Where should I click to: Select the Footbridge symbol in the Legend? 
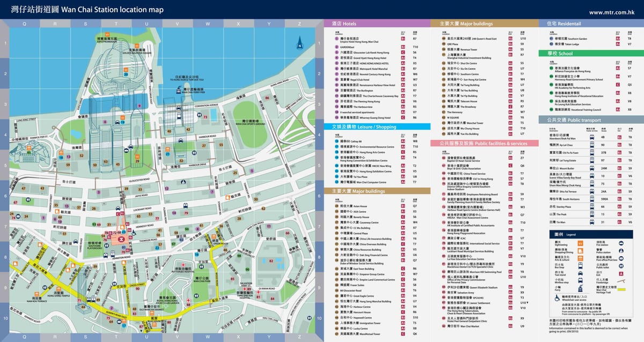tap(621, 281)
